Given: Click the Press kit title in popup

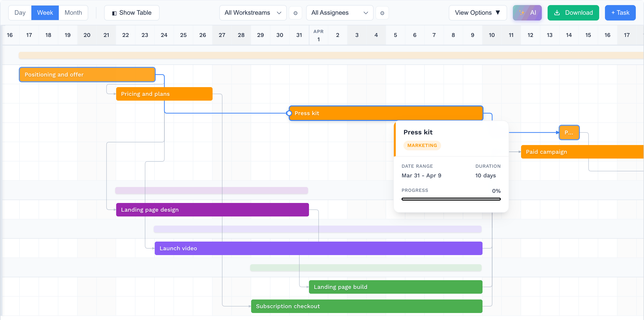Looking at the screenshot, I should tap(418, 132).
